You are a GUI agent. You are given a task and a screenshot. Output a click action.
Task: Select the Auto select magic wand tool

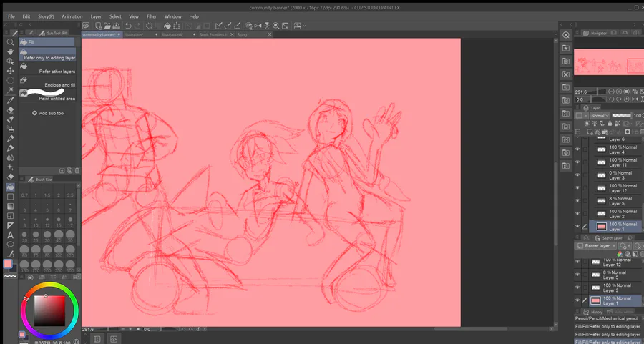click(x=10, y=90)
